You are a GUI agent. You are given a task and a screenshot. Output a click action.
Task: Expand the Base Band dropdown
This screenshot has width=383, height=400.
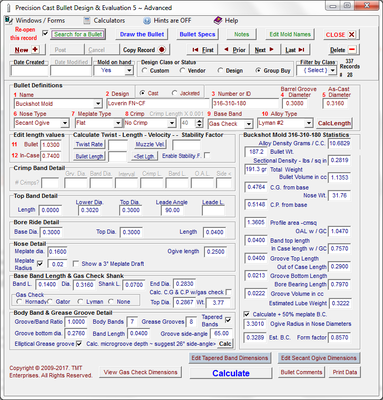pyautogui.click(x=248, y=124)
